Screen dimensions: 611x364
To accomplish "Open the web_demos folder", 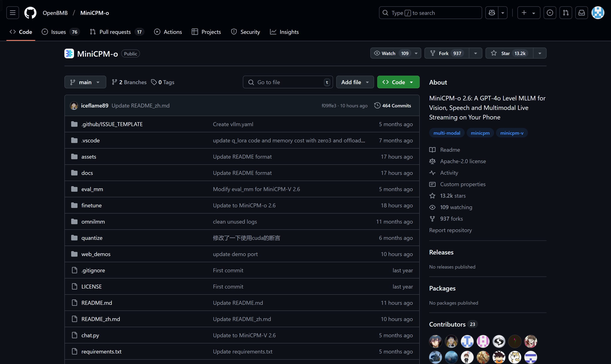I will [96, 254].
